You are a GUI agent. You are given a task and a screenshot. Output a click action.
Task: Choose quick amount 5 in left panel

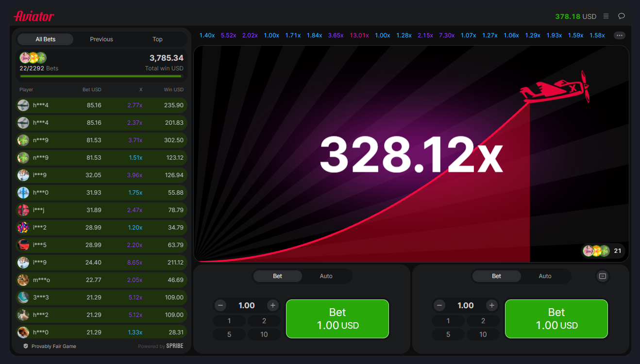pos(229,334)
